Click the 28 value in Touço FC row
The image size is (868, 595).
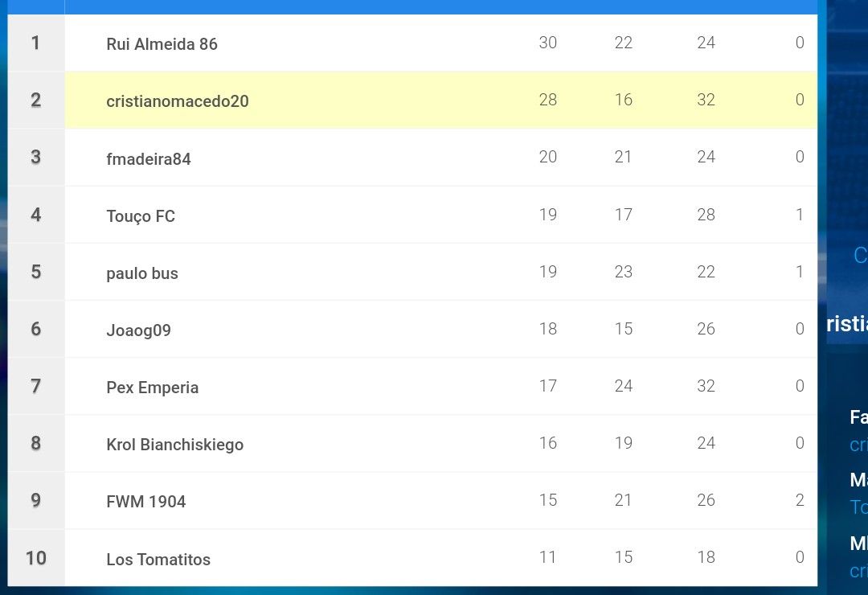coord(706,215)
